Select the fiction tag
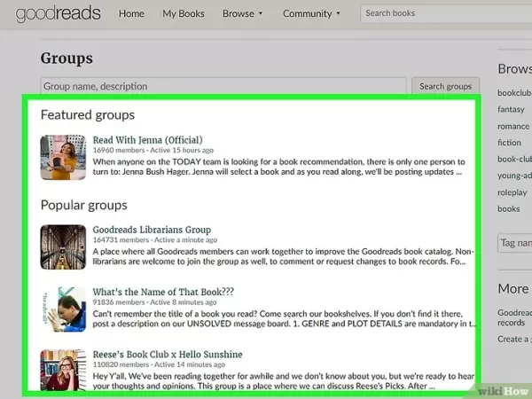Viewport: 532px width, 399px height. point(509,143)
